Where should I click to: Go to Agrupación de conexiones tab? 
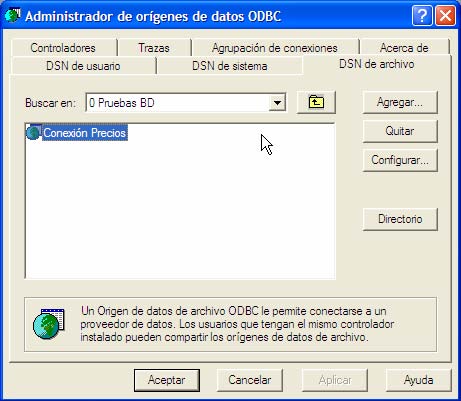pos(275,48)
